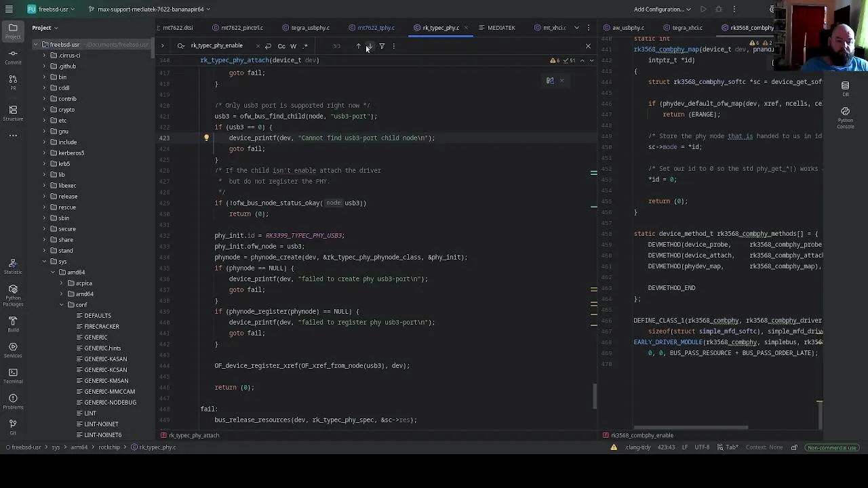868x488 pixels.
Task: Collapse the conf folder
Action: click(x=62, y=305)
